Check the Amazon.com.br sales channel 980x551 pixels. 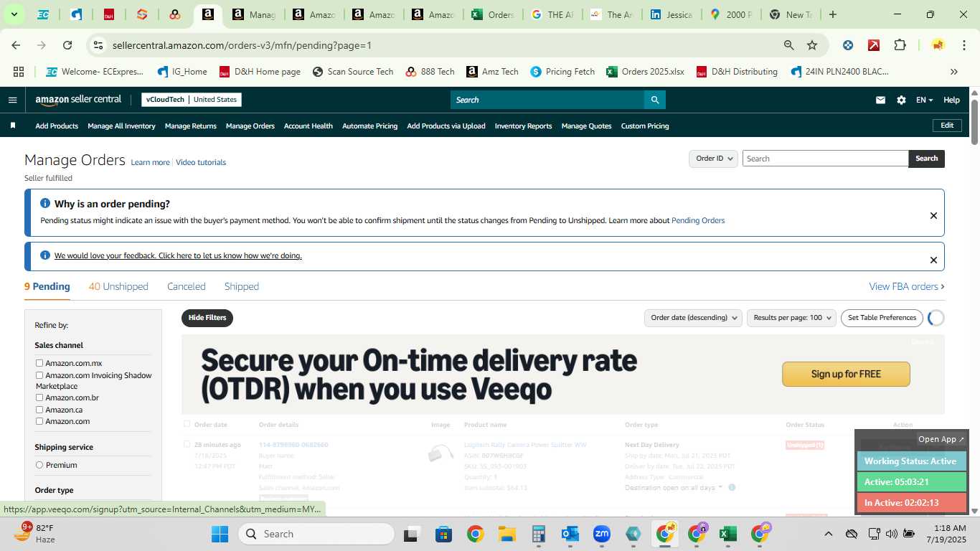[x=39, y=397]
